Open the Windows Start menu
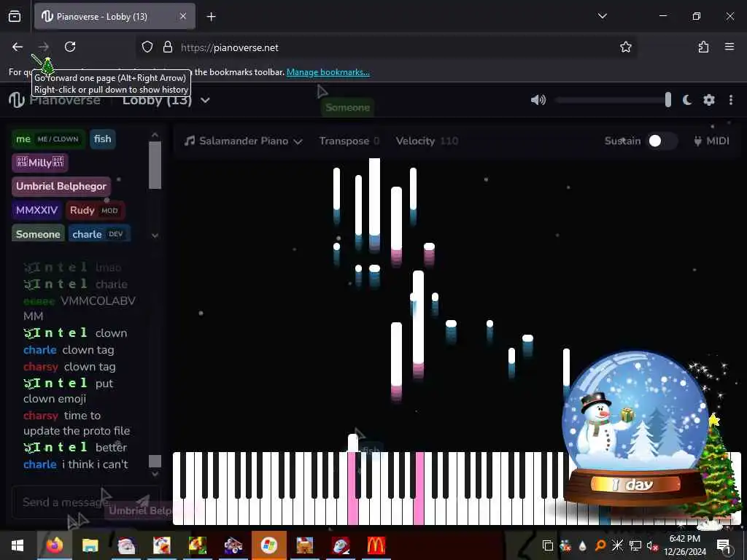The image size is (747, 560). coord(18,545)
